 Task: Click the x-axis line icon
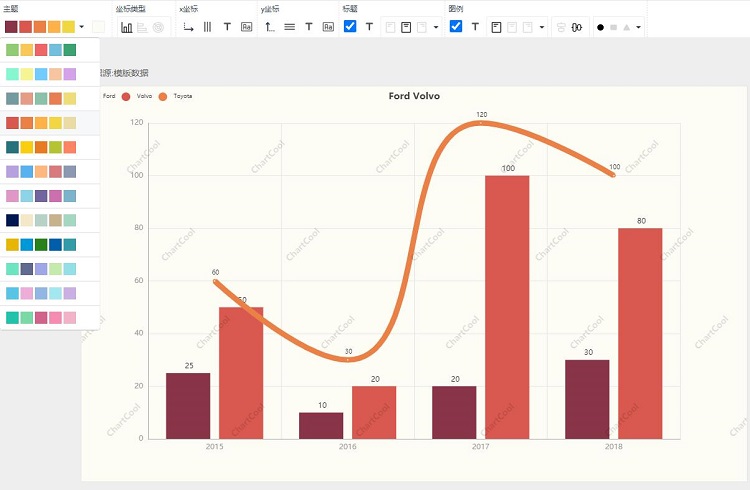click(188, 27)
